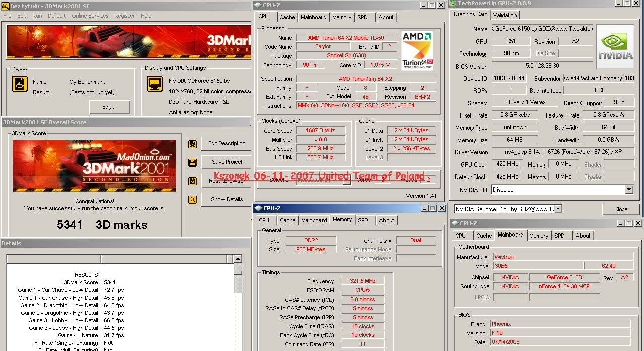Viewport: 644px width, 351px height.
Task: Click the Show Details magnifier icon
Action: pyautogui.click(x=192, y=200)
